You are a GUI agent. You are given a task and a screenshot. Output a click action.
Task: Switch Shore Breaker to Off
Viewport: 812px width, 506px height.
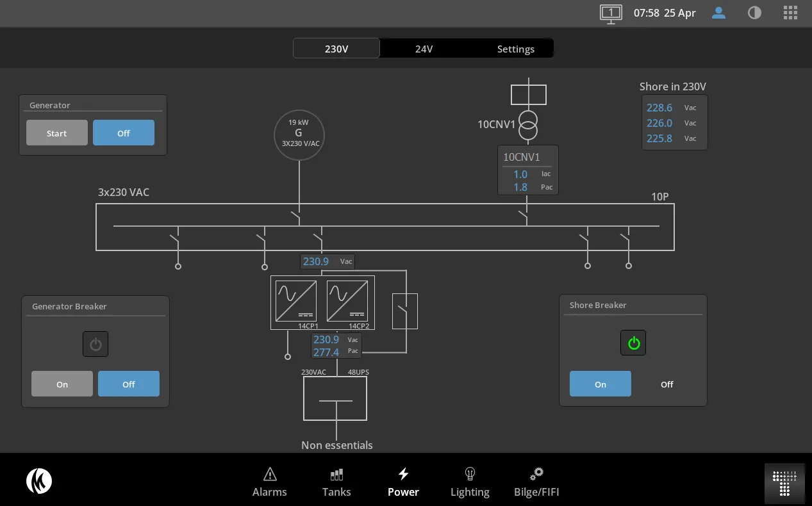[667, 384]
